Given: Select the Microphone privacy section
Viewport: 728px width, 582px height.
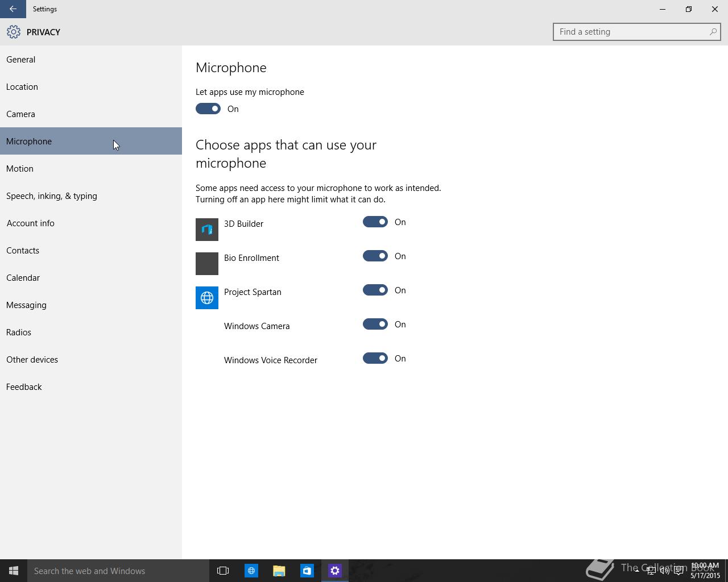Looking at the screenshot, I should pyautogui.click(x=91, y=141).
